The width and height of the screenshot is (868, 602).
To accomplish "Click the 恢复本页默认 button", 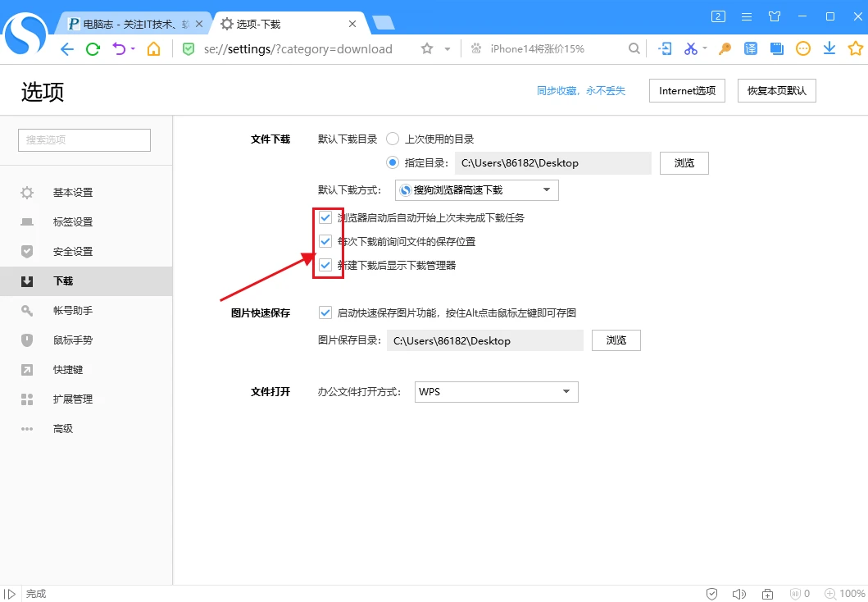I will tap(777, 91).
